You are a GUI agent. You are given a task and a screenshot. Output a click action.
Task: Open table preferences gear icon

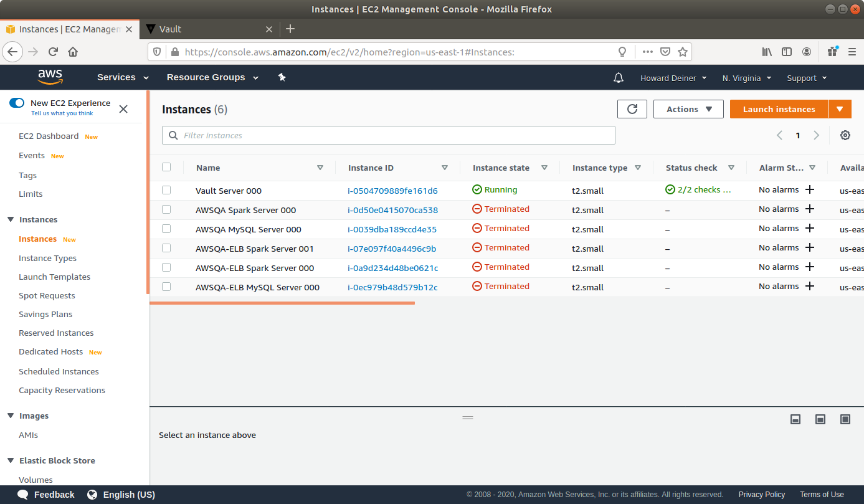pos(845,135)
